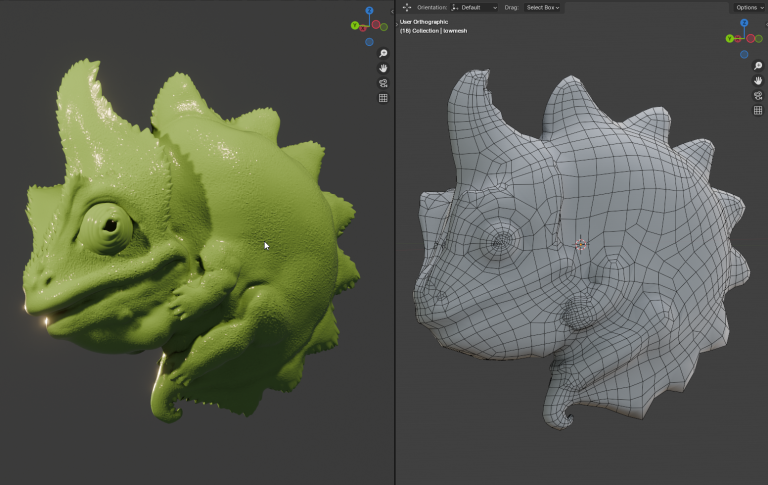The width and height of the screenshot is (768, 485).
Task: Click the dim green negative Y circle on left gizmo
Action: 384,27
